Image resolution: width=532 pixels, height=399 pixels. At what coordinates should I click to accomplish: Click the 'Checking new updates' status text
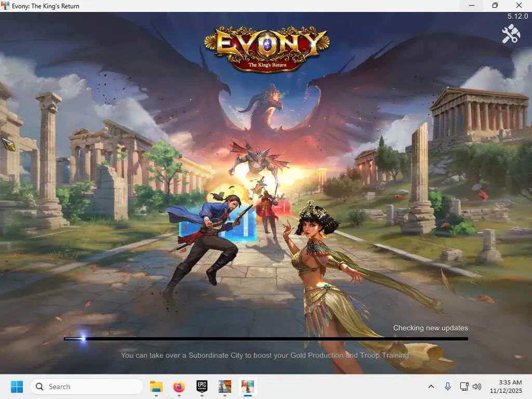[x=431, y=328]
